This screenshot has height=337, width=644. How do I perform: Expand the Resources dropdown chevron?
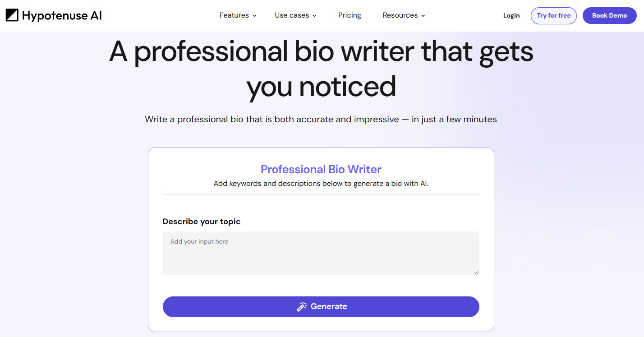[x=423, y=15]
